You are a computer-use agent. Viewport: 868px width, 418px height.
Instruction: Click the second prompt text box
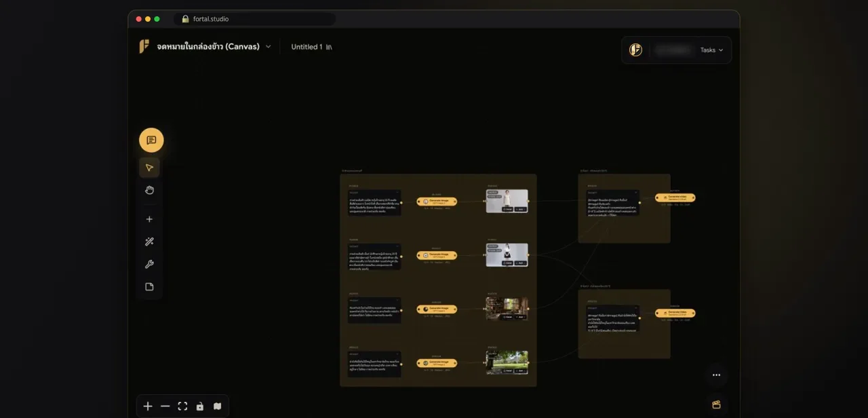tap(374, 257)
